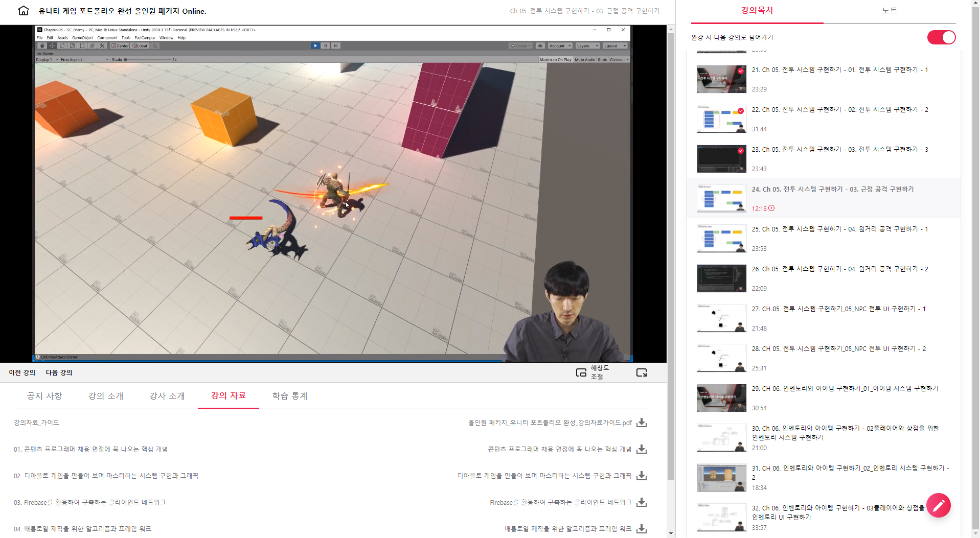Select Unity Hand tool
The width and height of the screenshot is (980, 538).
click(x=42, y=45)
